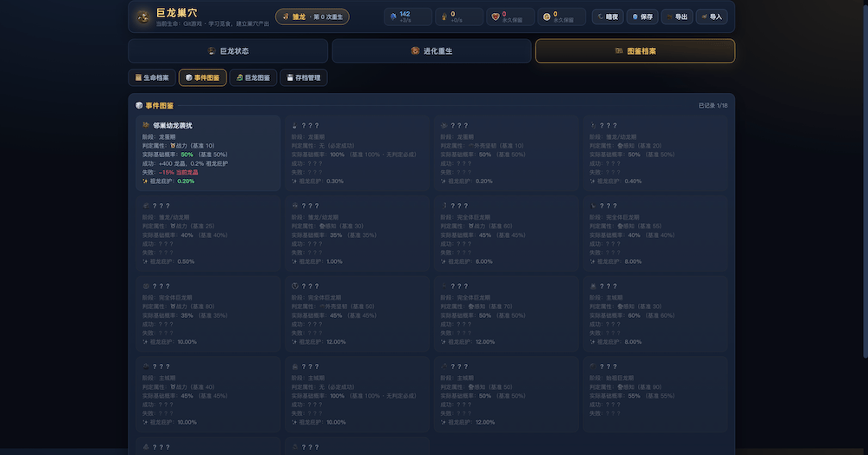The image size is (868, 455).
Task: Click the 雏龙 · 第 0 次重生 pill
Action: [312, 16]
